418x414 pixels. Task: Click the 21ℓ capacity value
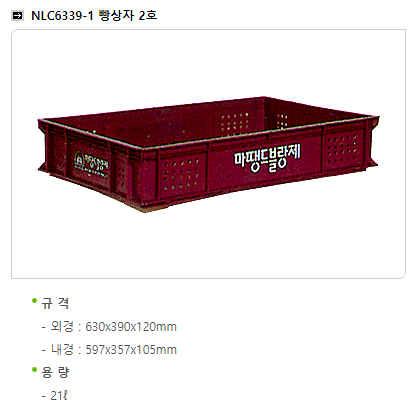click(59, 396)
